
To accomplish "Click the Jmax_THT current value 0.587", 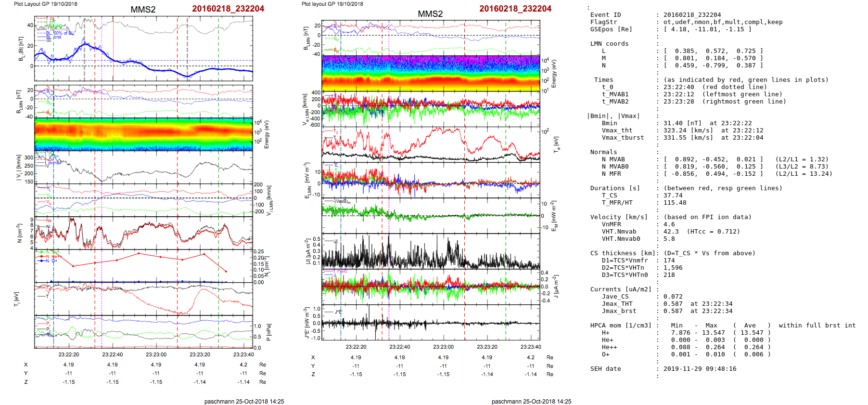I will tap(673, 304).
